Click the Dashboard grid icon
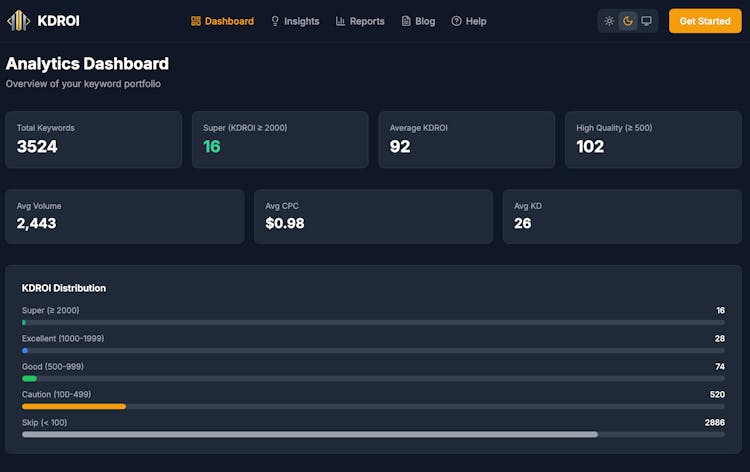This screenshot has width=750, height=472. point(196,21)
